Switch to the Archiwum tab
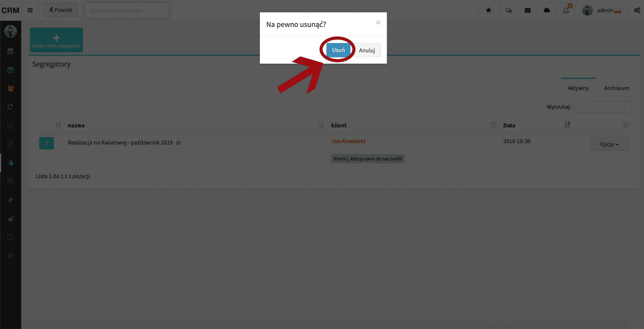 [616, 88]
